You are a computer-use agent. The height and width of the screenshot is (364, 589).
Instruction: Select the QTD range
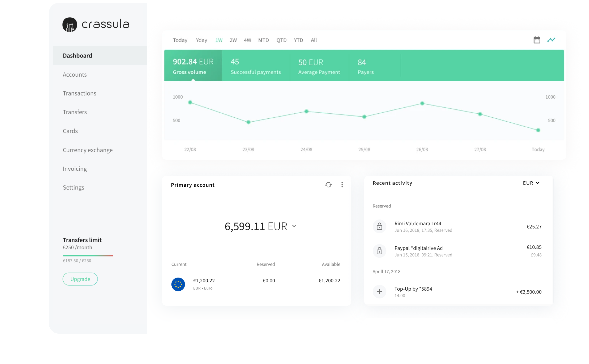coord(281,40)
